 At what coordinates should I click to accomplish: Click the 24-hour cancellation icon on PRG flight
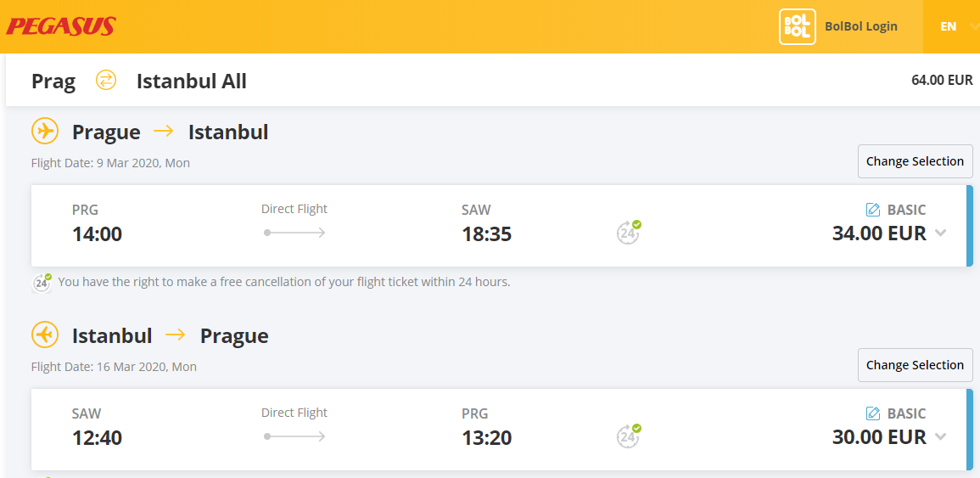628,232
